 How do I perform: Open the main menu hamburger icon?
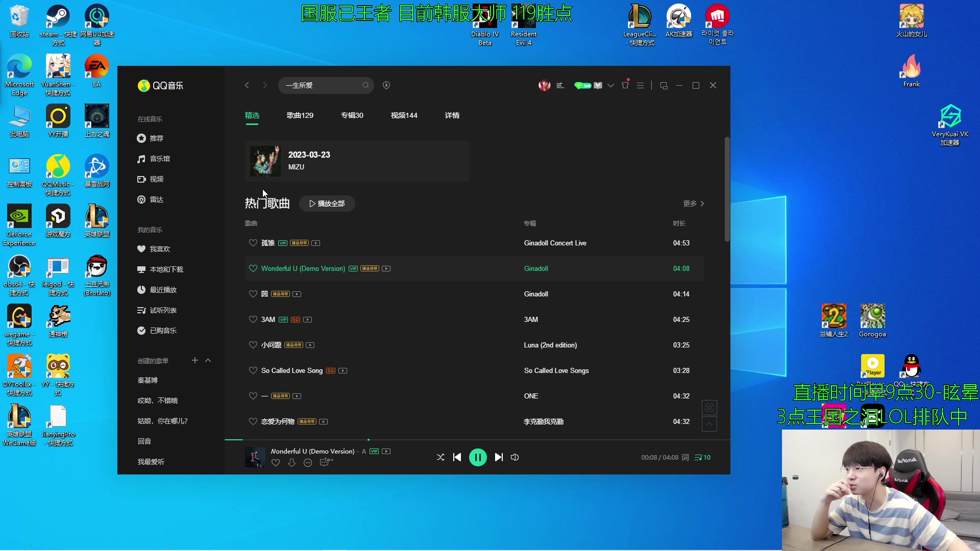640,85
